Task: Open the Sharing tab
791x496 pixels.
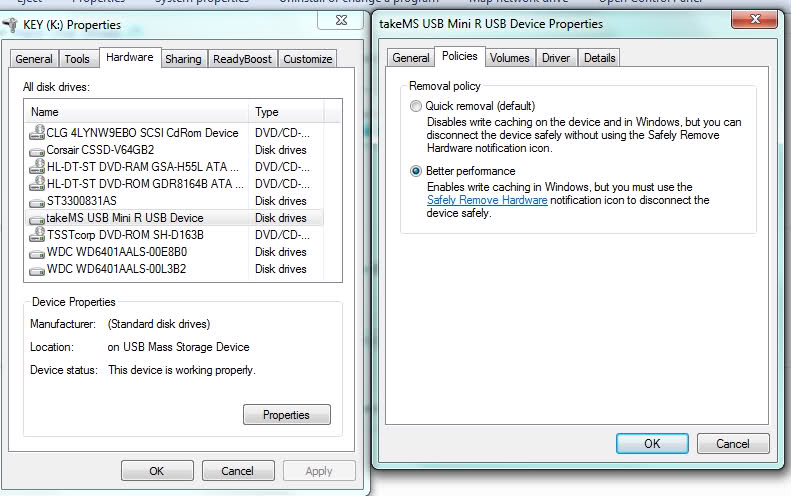Action: pos(183,59)
